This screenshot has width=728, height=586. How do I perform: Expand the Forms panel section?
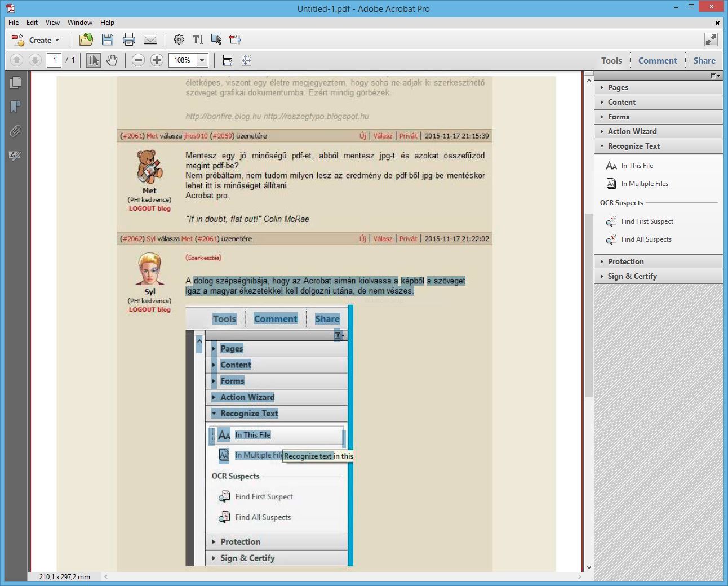point(658,117)
